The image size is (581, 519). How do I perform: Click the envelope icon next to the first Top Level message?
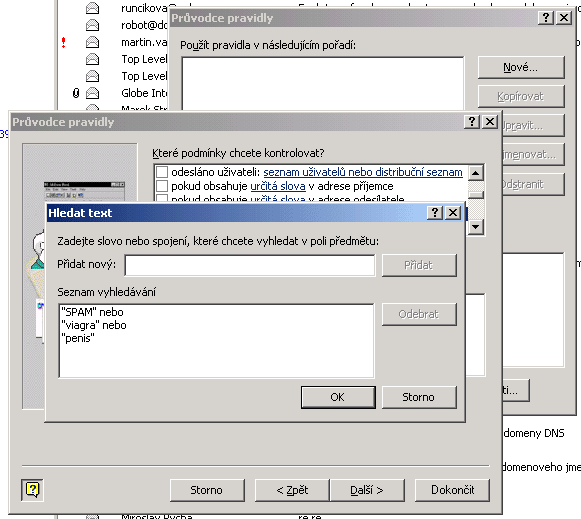tap(92, 59)
